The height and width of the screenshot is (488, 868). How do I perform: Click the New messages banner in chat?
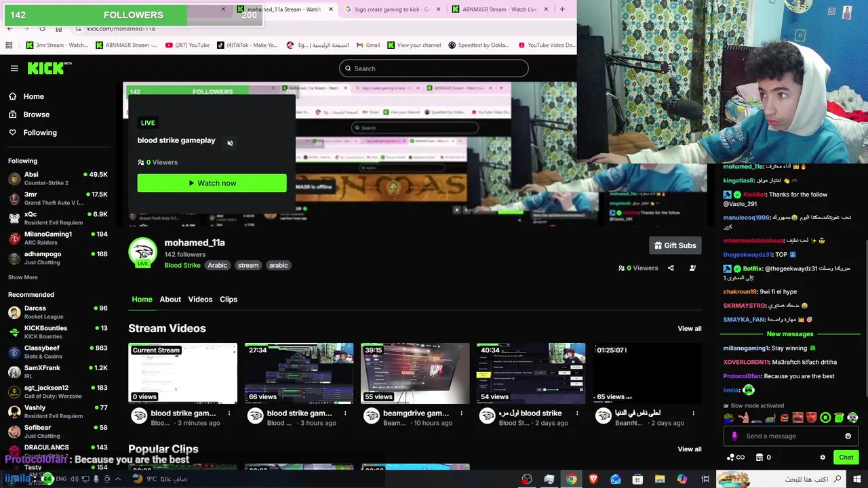(x=790, y=334)
